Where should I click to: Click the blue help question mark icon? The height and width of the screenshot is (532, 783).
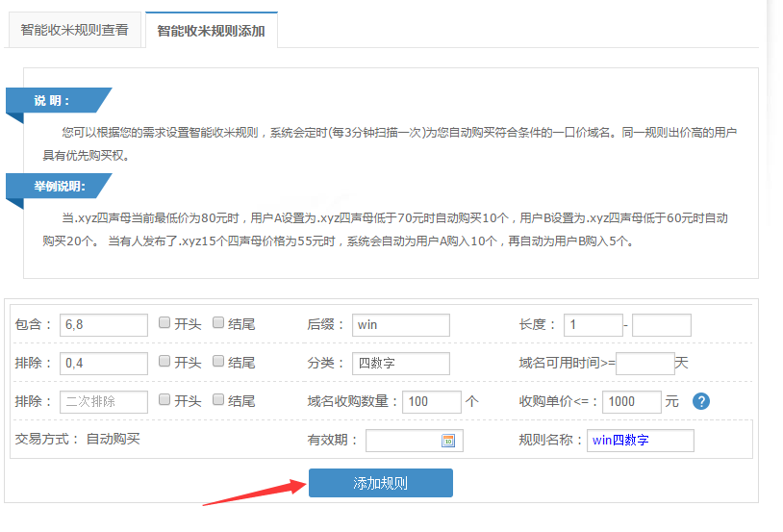click(x=700, y=401)
